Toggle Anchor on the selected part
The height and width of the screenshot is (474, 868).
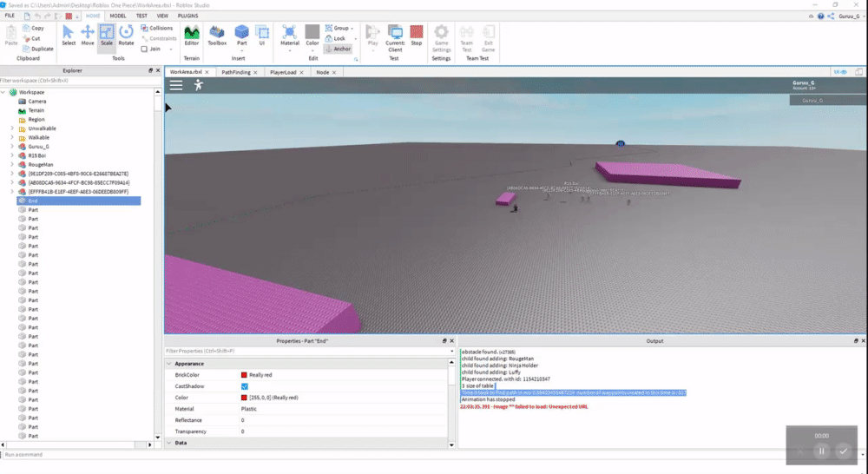point(338,49)
